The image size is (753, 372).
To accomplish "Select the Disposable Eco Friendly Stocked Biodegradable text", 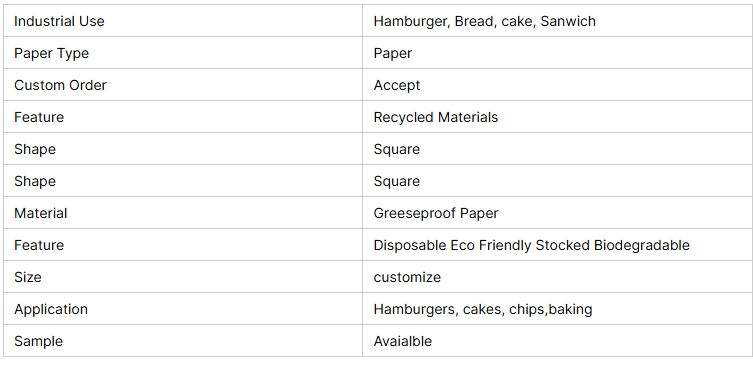I will click(x=532, y=245).
